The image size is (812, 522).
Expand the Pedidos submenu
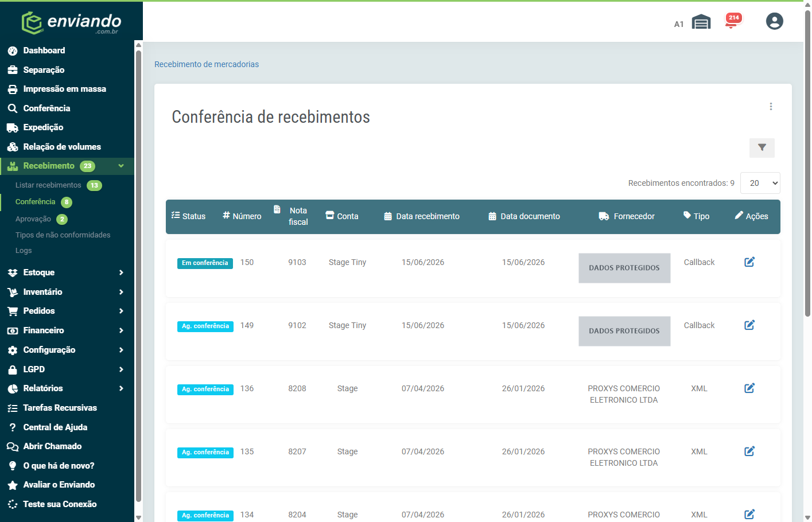(67, 311)
